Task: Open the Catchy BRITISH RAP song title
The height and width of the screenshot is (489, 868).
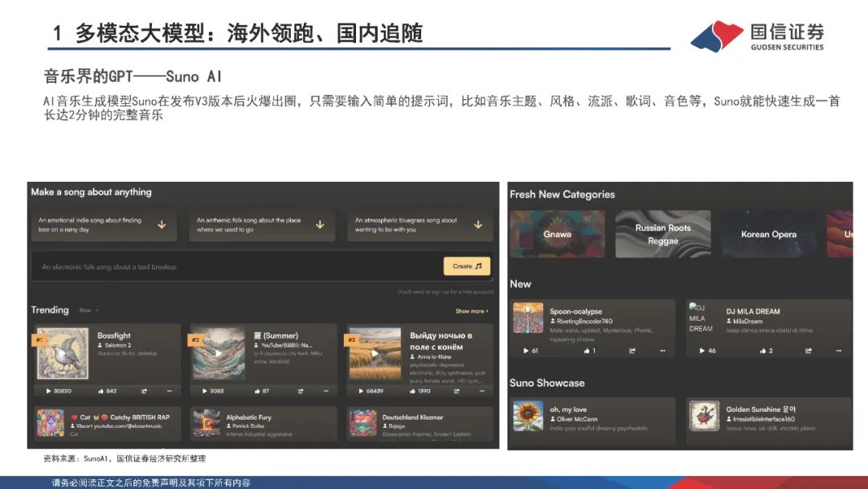Action: click(x=120, y=417)
